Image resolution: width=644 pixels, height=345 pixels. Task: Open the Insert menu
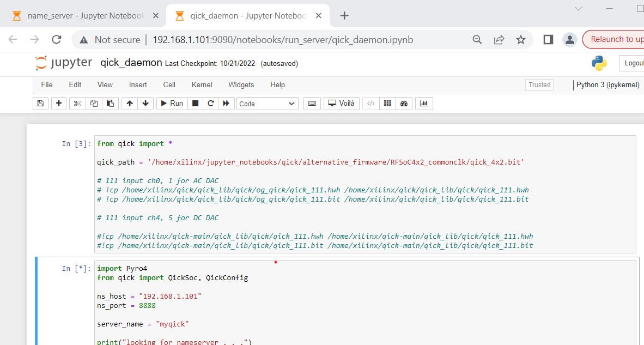(138, 84)
